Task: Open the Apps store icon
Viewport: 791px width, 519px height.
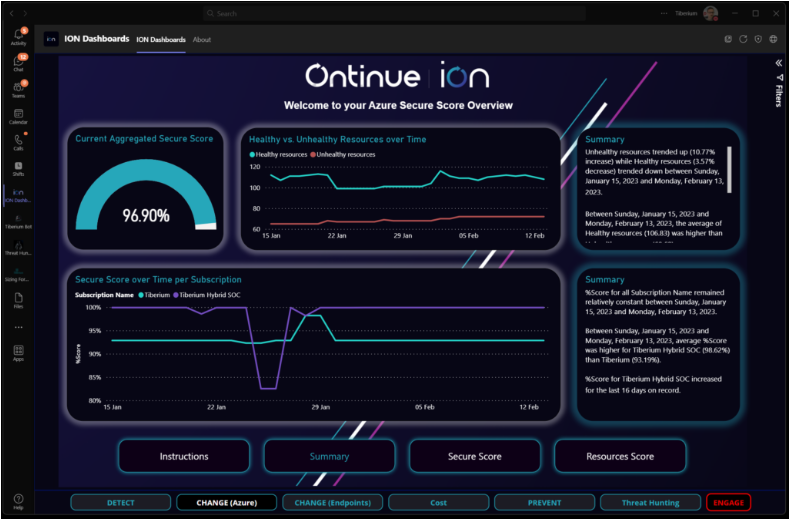Action: pos(18,353)
